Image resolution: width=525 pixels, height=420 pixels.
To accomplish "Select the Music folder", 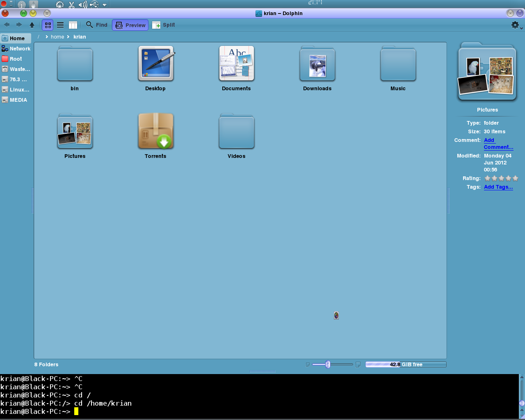I will point(398,68).
